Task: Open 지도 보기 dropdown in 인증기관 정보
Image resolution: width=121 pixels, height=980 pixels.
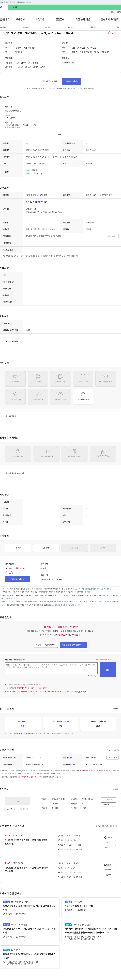Action: point(113,757)
